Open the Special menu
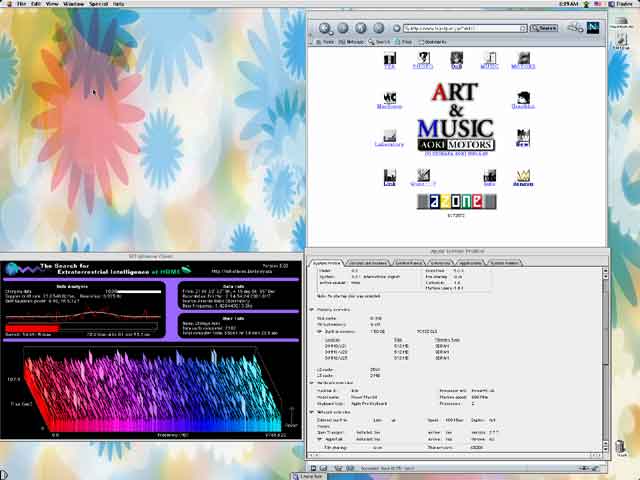Image resolution: width=640 pixels, height=480 pixels. point(98,4)
